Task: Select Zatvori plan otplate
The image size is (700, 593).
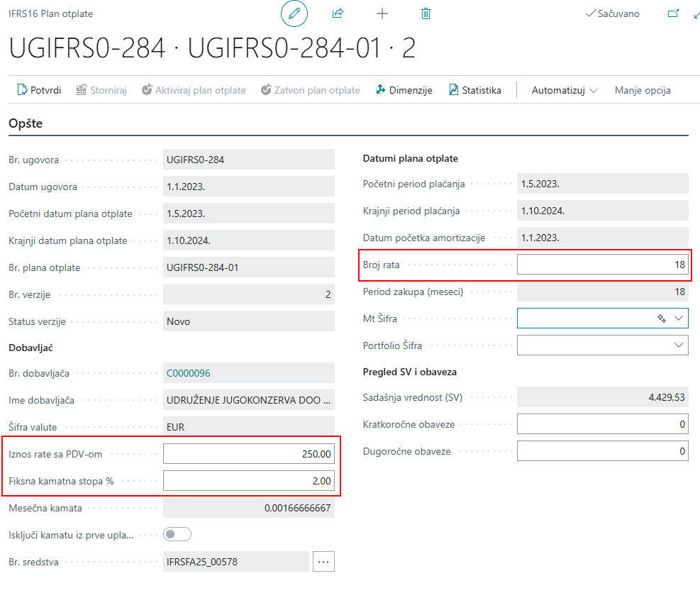Action: click(x=310, y=90)
